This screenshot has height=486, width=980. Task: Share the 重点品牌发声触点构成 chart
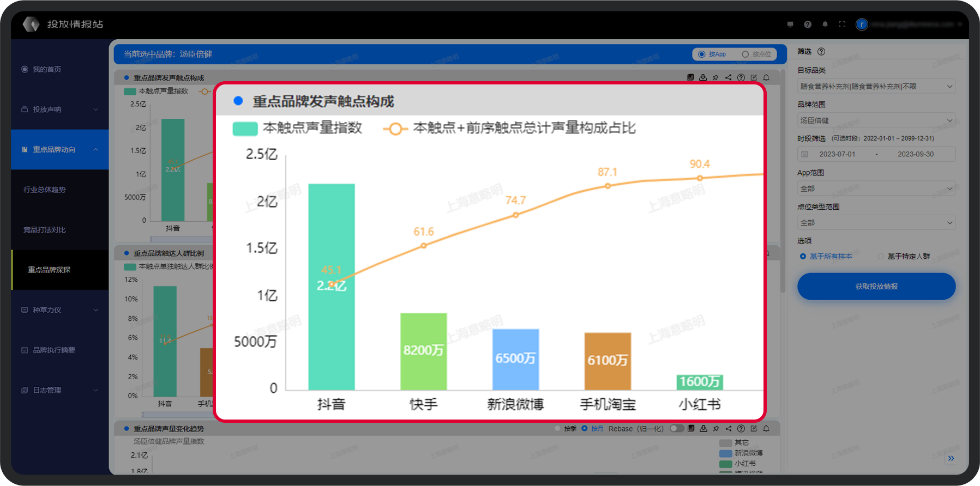pos(728,77)
